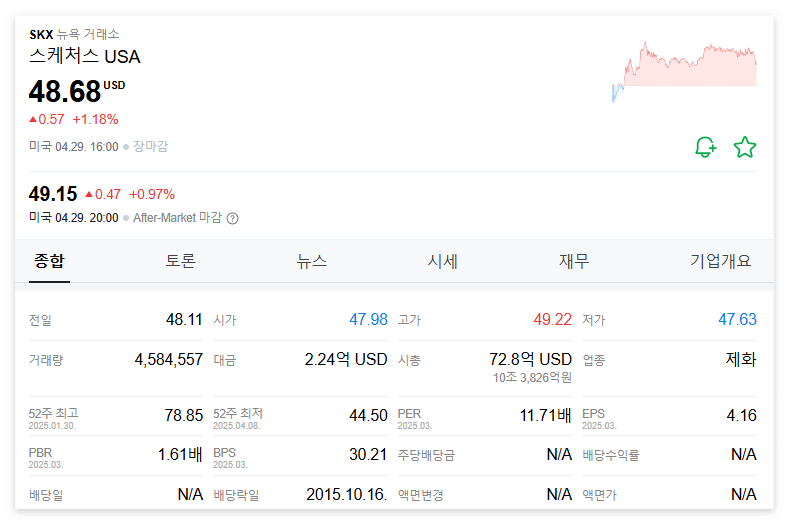This screenshot has width=789, height=524.
Task: Open the 뉴스 tab
Action: (311, 261)
